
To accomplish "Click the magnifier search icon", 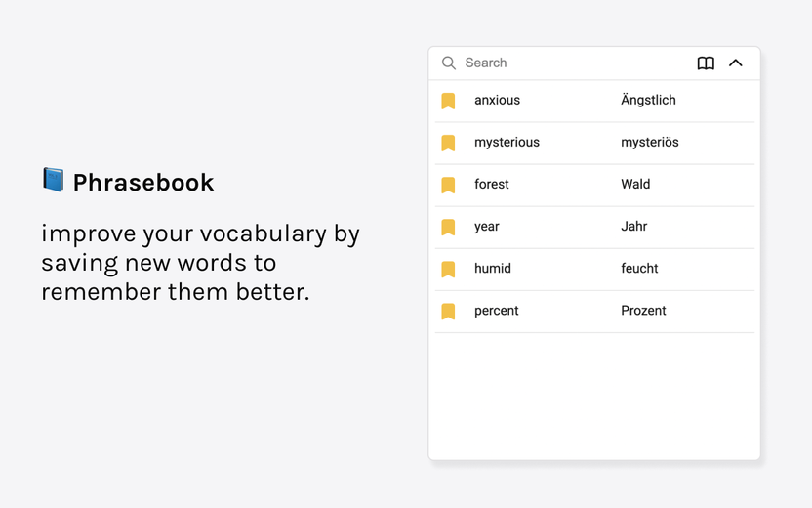I will (449, 63).
